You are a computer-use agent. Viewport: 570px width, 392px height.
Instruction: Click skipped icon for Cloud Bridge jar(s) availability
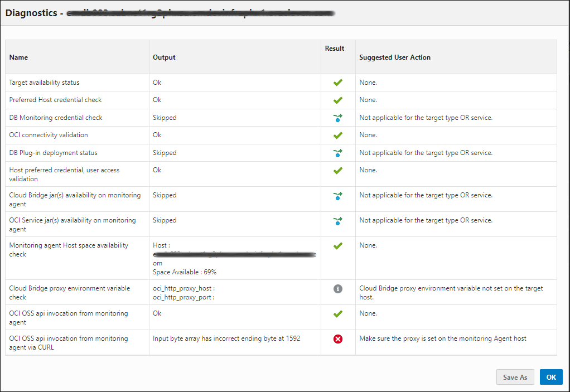[x=337, y=196]
